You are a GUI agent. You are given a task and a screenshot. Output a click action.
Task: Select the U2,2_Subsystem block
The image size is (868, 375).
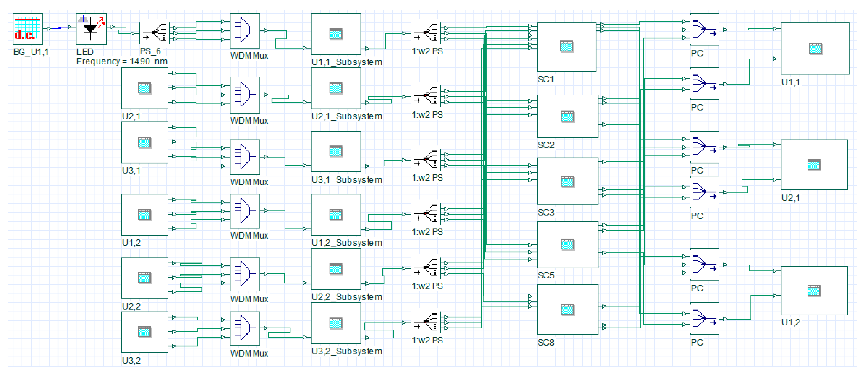pos(336,269)
